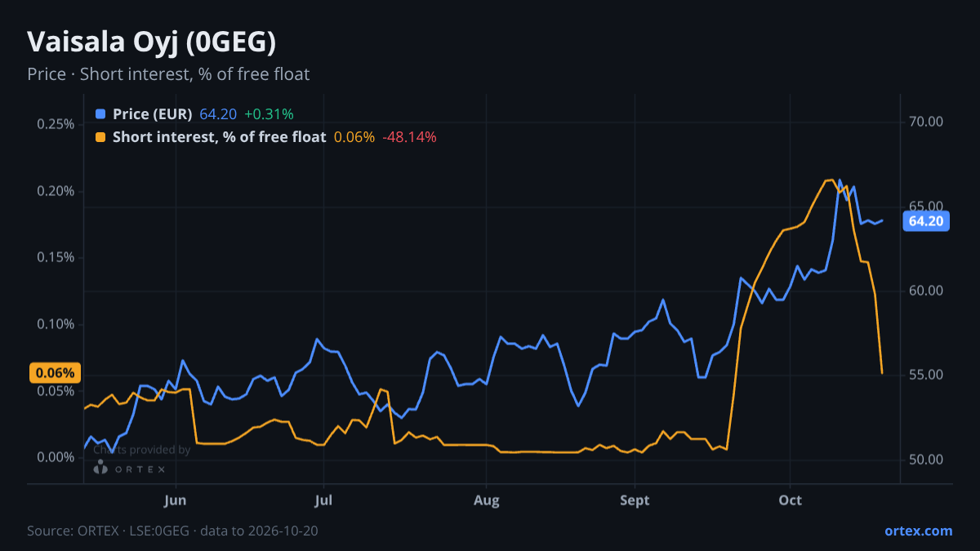Click the 0.20% left axis label
This screenshot has width=980, height=551.
click(56, 191)
